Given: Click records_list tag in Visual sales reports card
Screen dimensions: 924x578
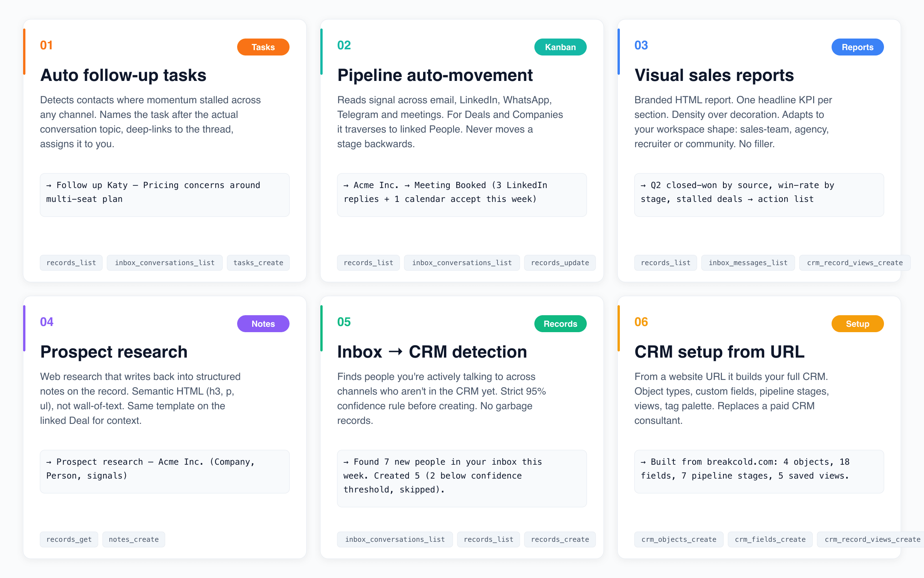Looking at the screenshot, I should point(666,263).
